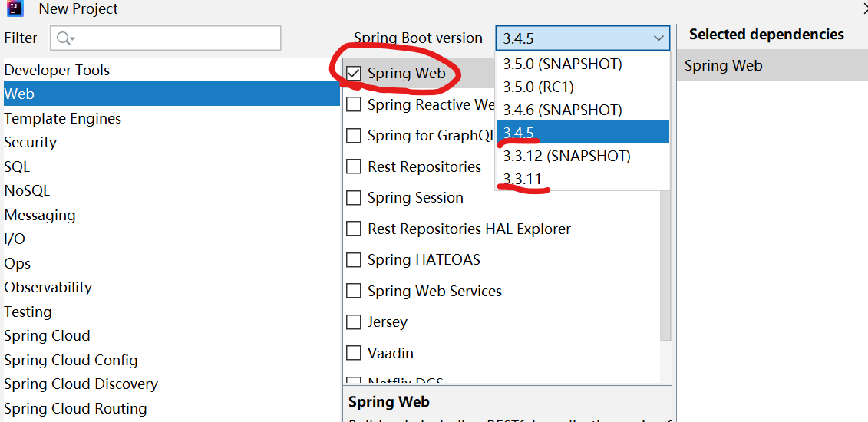868x422 pixels.
Task: Open the Developer Tools category
Action: coord(172,71)
